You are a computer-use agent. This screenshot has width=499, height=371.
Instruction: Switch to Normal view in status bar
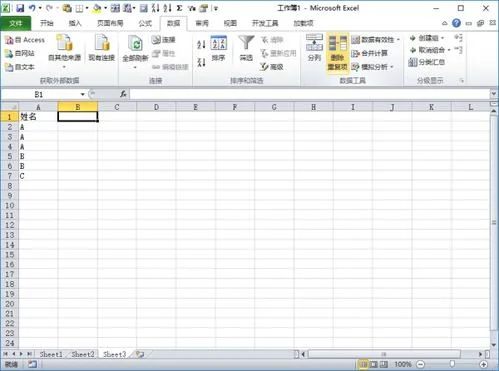[x=363, y=364]
